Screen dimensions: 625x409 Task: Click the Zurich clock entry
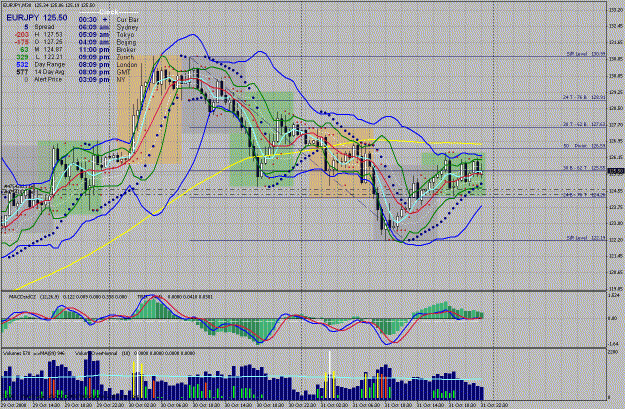click(106, 57)
